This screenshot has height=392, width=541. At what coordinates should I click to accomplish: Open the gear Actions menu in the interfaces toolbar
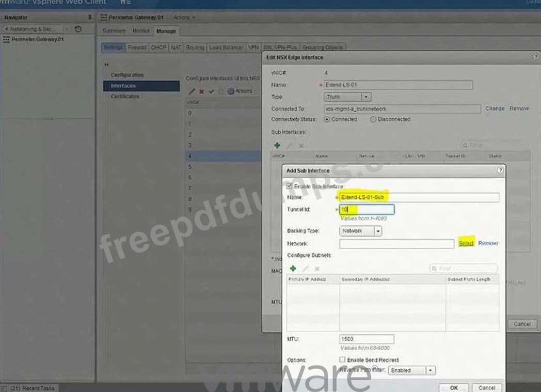[240, 91]
